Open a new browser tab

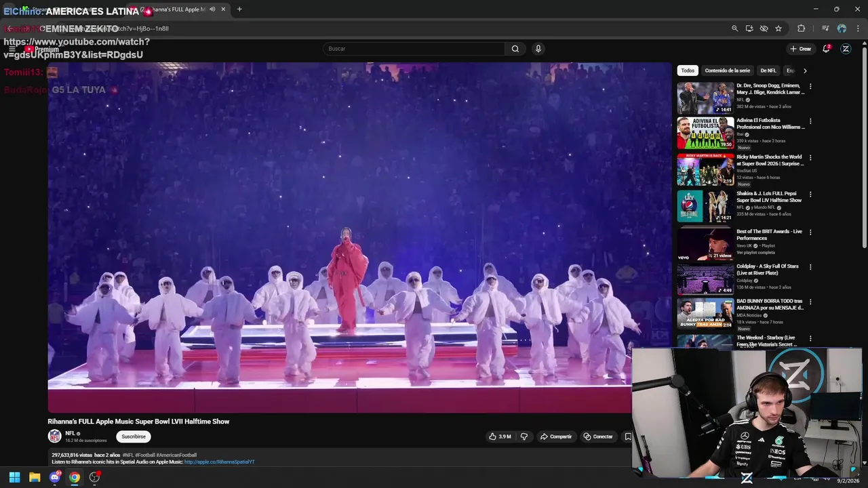[x=239, y=9]
